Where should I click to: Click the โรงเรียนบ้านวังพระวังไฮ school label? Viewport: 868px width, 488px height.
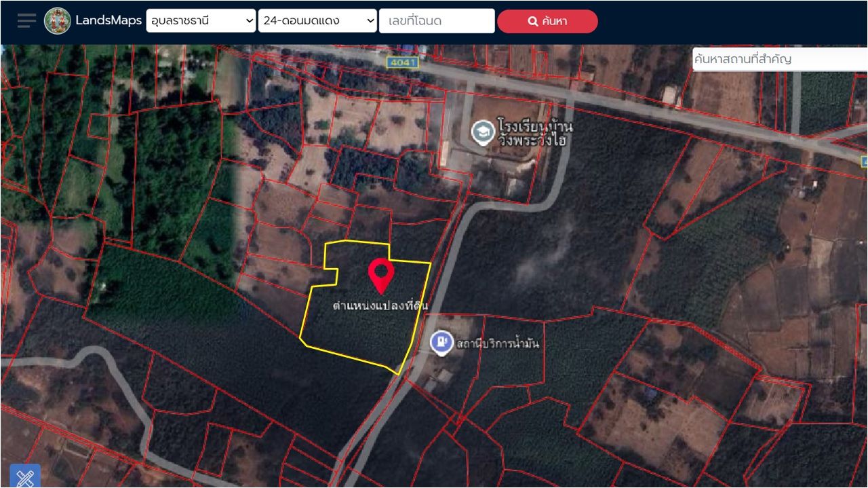click(534, 133)
